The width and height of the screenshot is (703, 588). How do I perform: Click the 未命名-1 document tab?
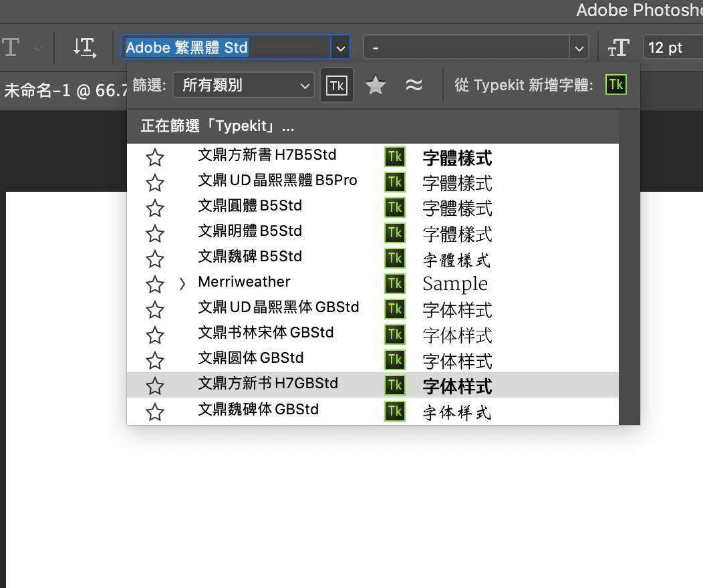[65, 90]
